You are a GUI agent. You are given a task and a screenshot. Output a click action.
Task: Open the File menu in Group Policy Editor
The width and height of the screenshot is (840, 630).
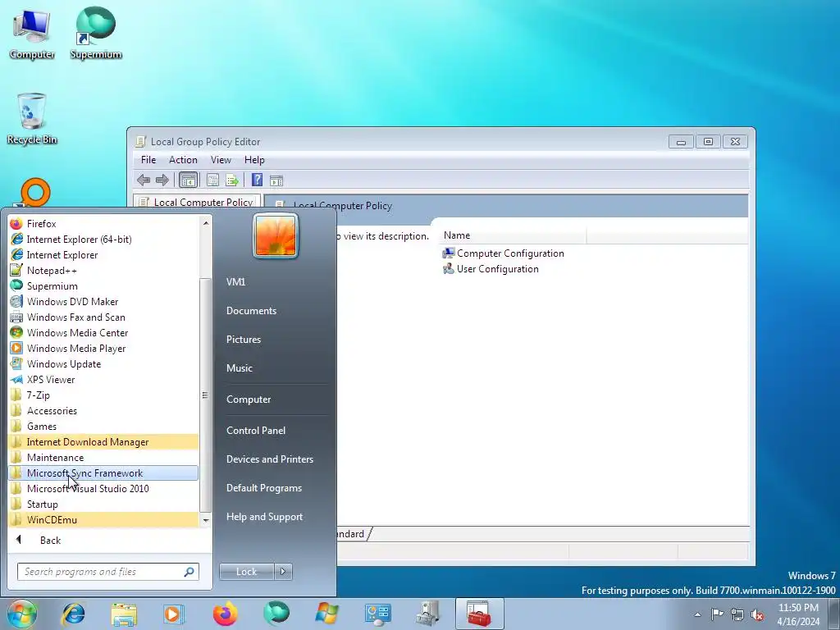coord(148,160)
